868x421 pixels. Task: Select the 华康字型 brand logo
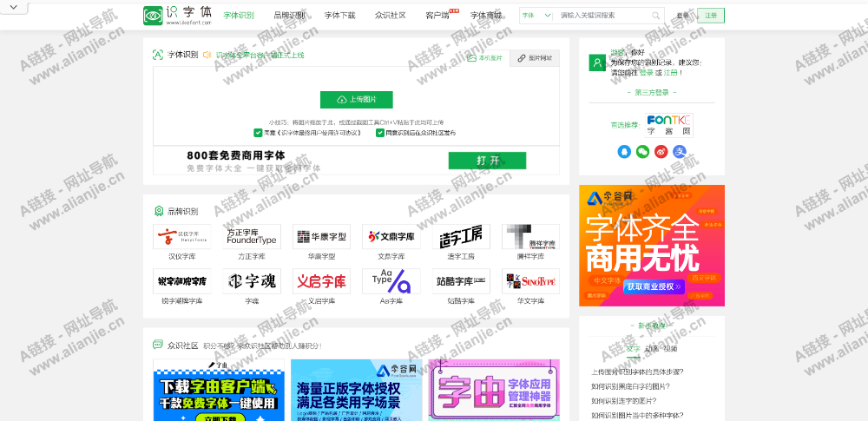[322, 236]
